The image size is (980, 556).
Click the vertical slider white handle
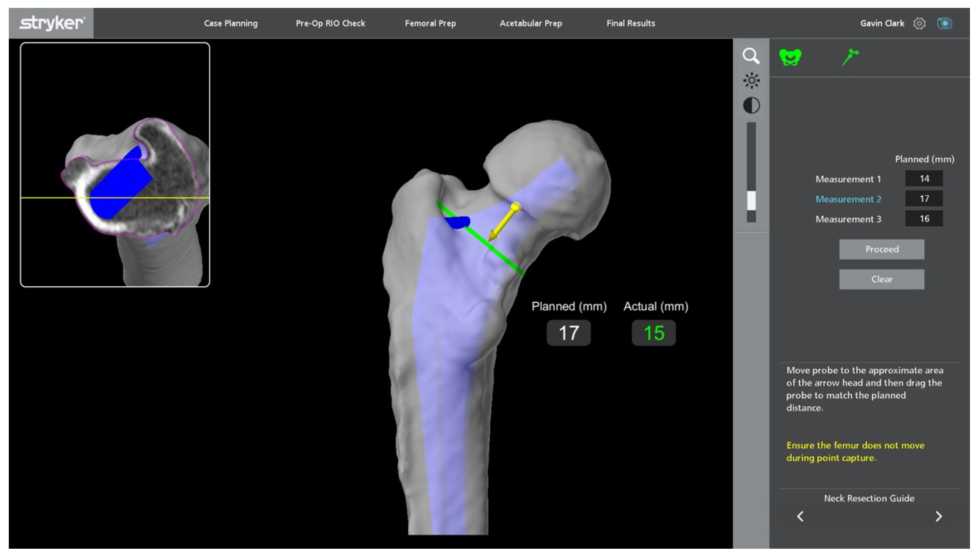click(x=751, y=201)
